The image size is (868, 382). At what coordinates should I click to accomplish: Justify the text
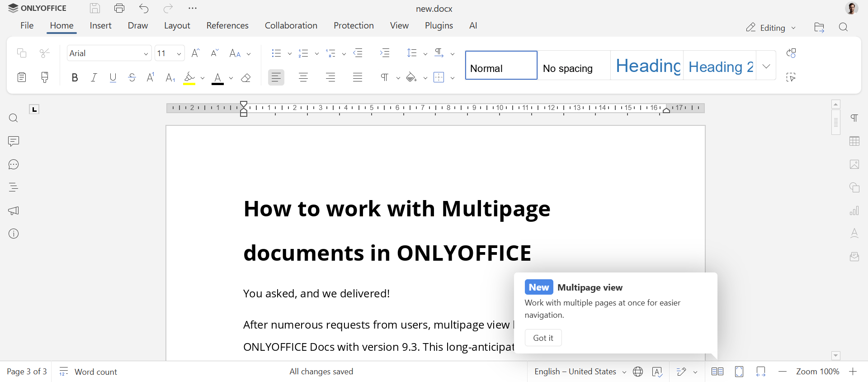click(x=358, y=77)
